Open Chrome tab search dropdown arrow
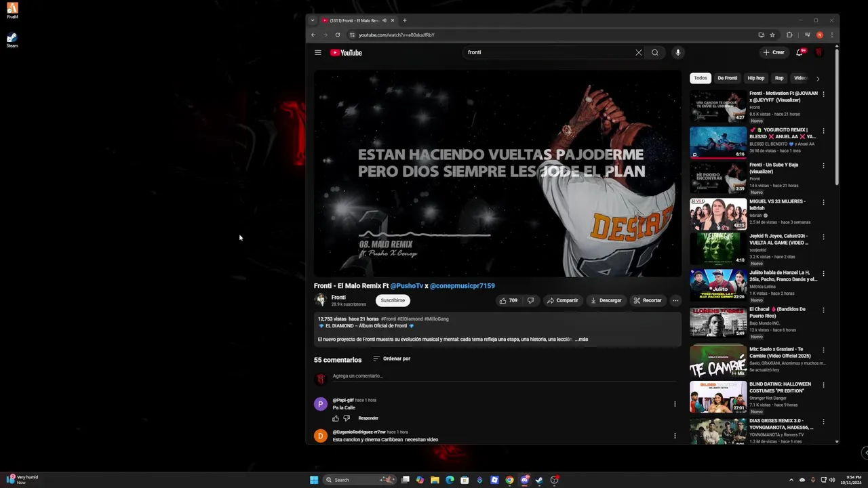The image size is (868, 488). (x=313, y=20)
